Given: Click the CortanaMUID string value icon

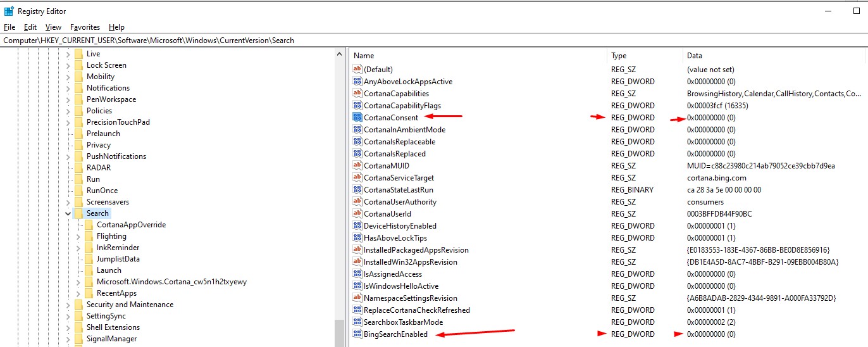Looking at the screenshot, I should (357, 166).
